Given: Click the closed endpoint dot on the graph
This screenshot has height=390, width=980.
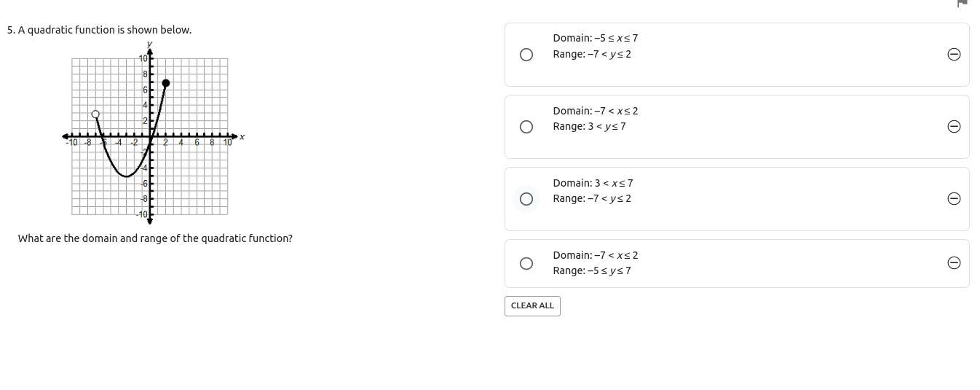Looking at the screenshot, I should [165, 83].
